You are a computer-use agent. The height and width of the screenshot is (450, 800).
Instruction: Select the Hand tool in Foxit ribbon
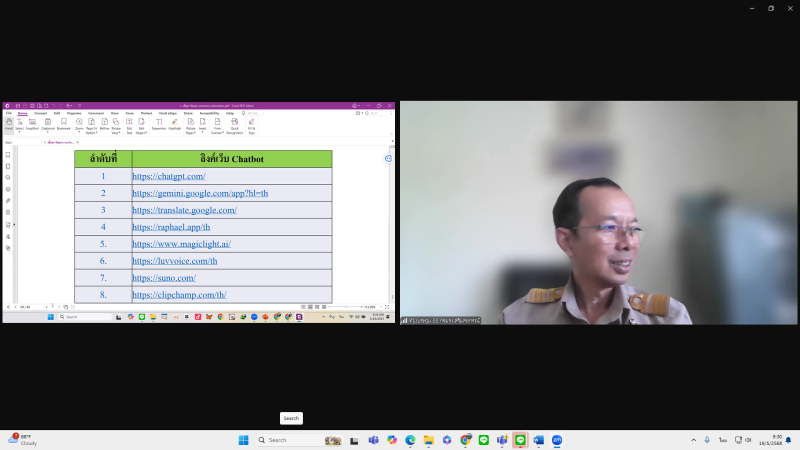pyautogui.click(x=9, y=124)
